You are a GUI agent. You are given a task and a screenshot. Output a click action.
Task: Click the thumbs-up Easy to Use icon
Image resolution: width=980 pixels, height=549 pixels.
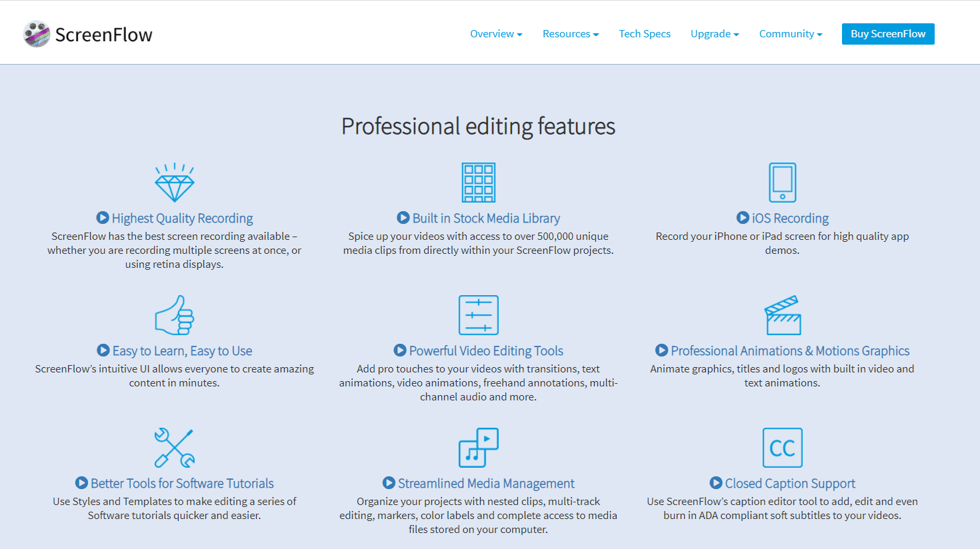[x=175, y=315]
